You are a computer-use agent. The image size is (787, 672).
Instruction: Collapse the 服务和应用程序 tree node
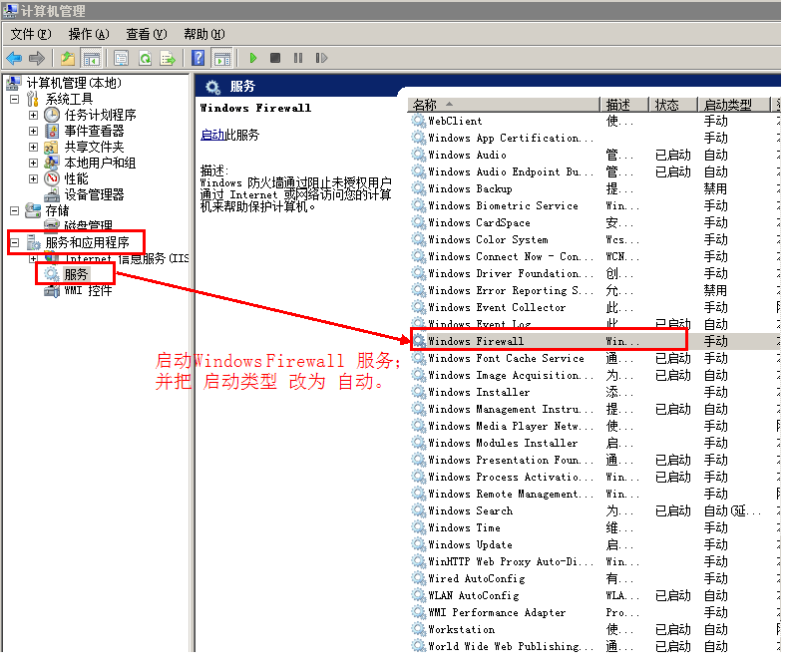click(x=15, y=242)
